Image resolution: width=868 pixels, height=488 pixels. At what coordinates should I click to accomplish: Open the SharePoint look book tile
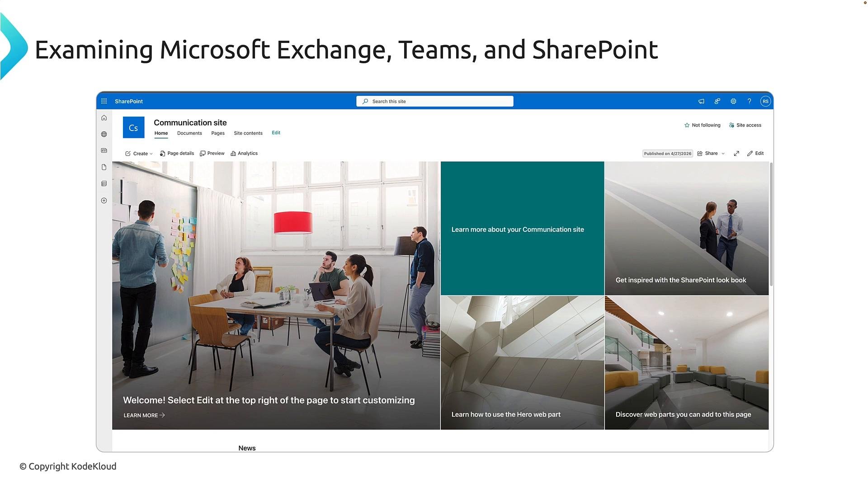click(687, 228)
